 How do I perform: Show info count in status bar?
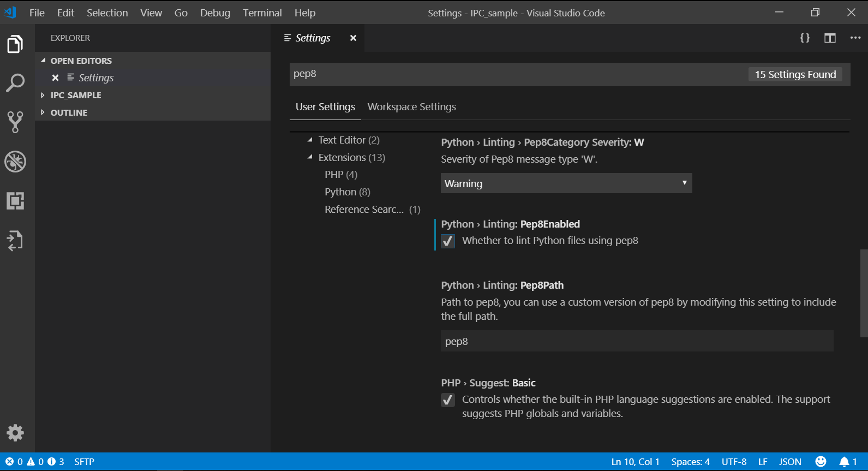coord(56,462)
